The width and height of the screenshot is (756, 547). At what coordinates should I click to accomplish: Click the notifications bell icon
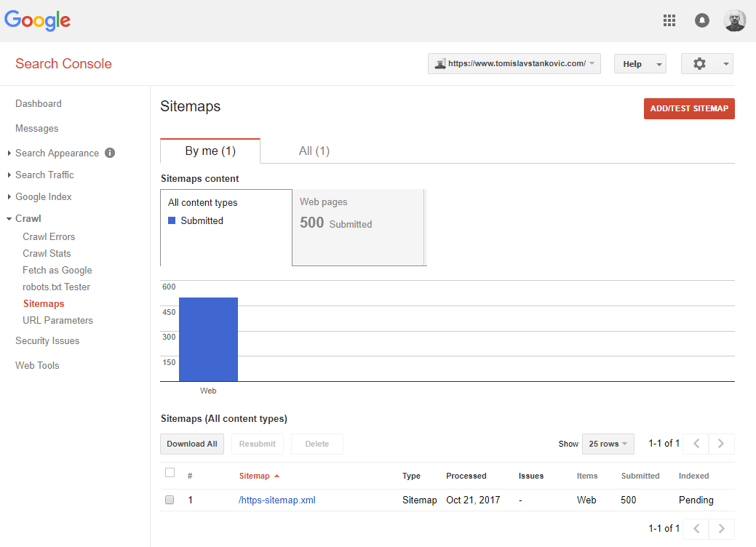tap(702, 20)
